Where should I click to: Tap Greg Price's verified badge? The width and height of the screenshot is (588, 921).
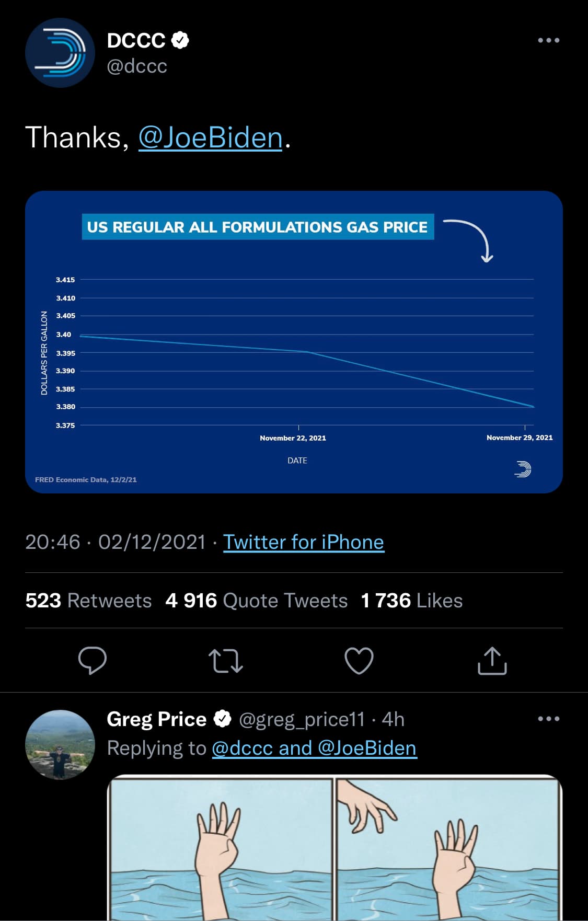(x=223, y=719)
